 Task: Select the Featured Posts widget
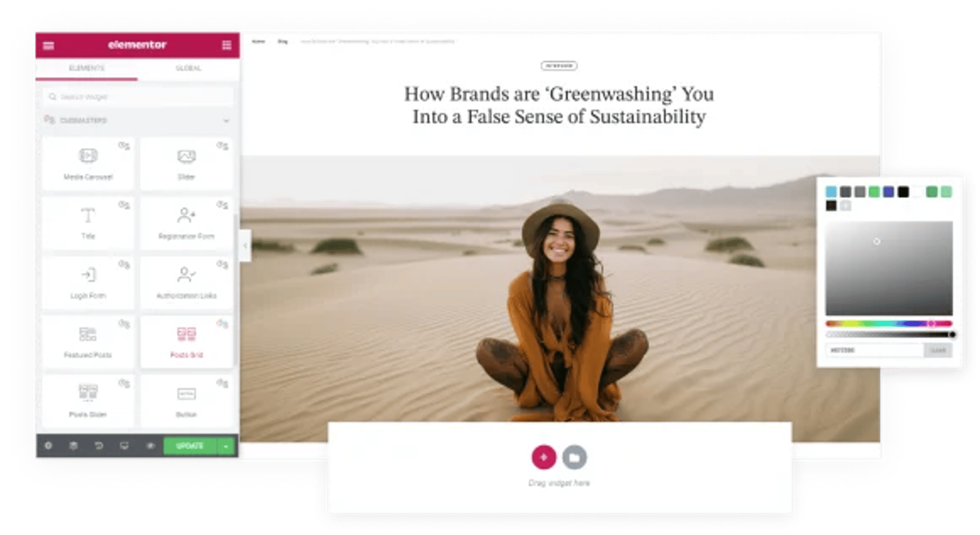pos(88,342)
